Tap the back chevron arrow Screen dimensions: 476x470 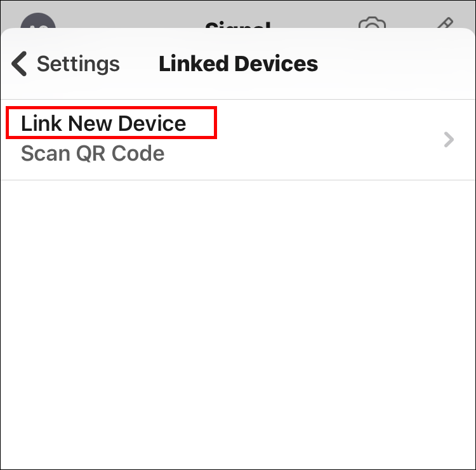click(20, 64)
